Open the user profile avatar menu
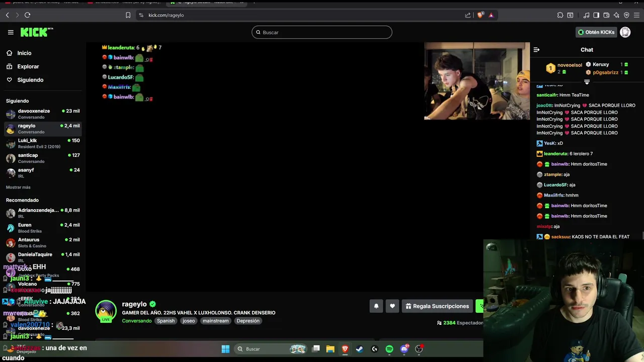 point(625,32)
